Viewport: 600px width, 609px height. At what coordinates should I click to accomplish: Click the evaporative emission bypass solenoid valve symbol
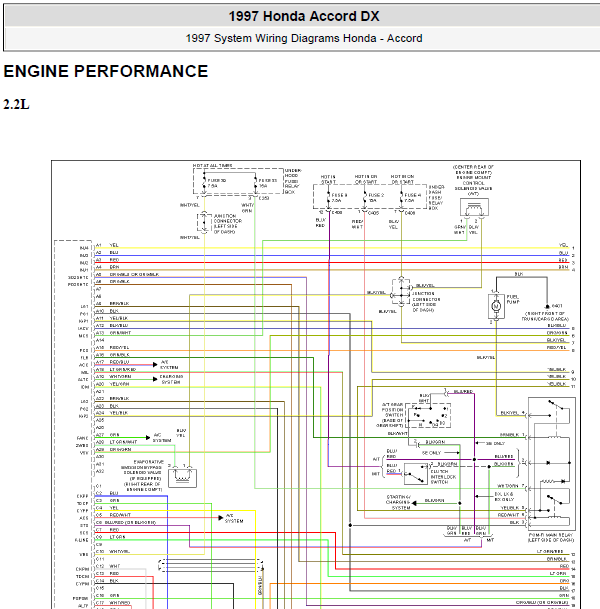tap(182, 478)
